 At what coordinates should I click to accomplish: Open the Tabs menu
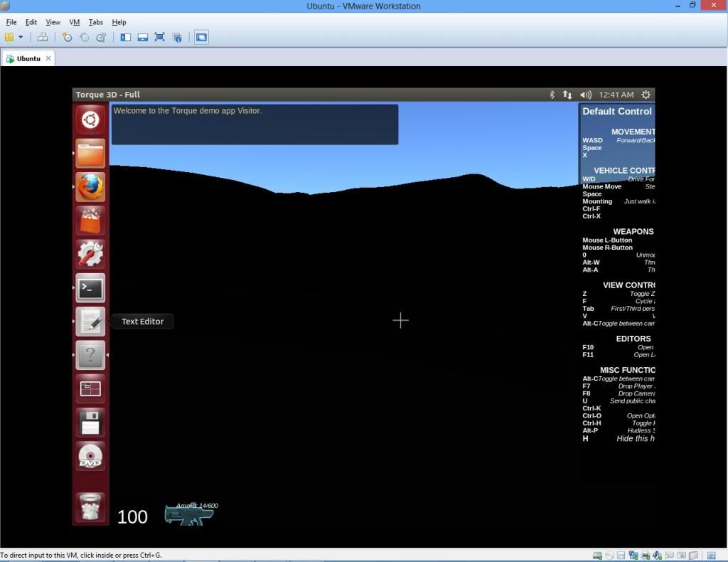pyautogui.click(x=96, y=22)
